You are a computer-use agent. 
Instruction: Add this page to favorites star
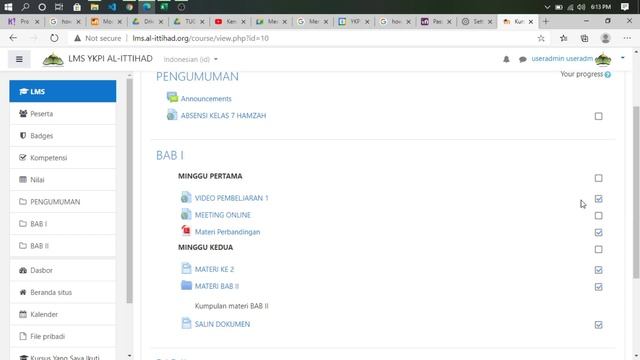click(x=541, y=38)
